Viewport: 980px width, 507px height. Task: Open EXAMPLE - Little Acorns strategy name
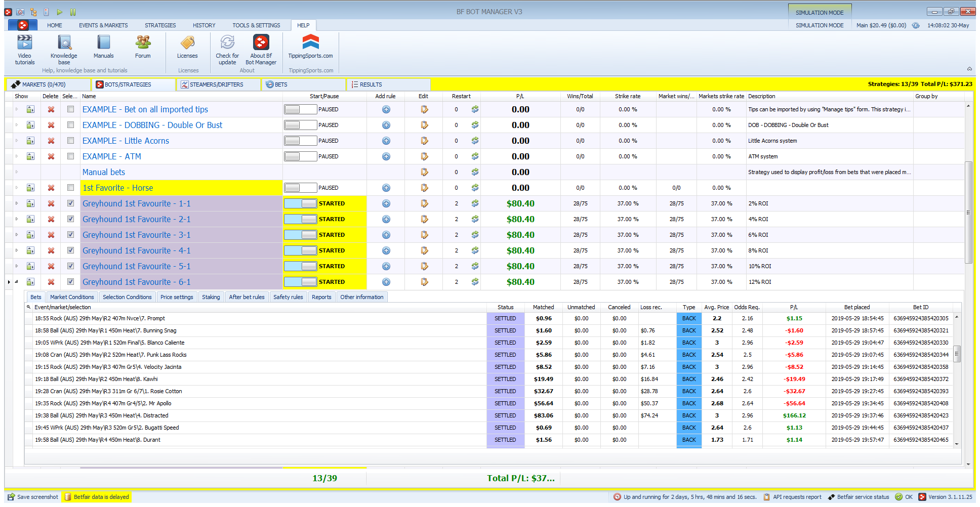(x=126, y=141)
